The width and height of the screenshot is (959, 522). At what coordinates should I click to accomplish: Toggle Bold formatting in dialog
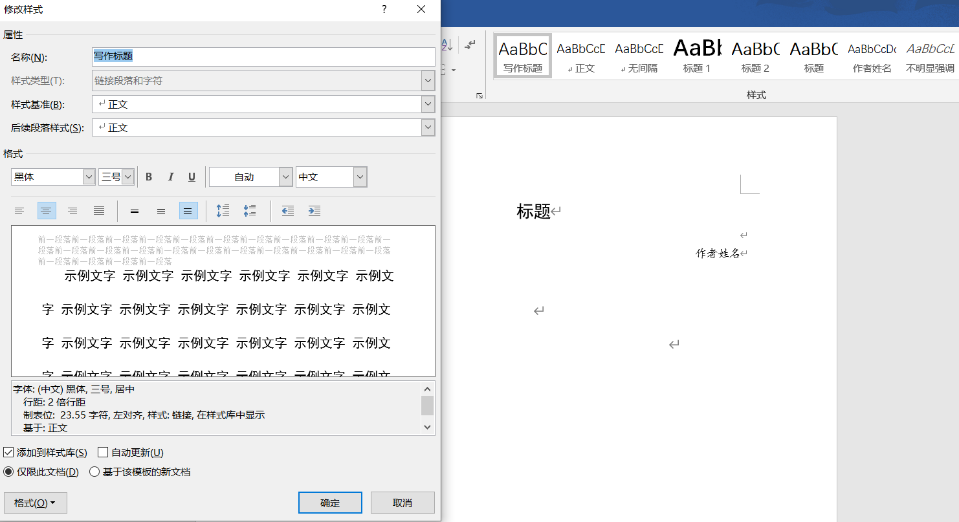pyautogui.click(x=149, y=177)
